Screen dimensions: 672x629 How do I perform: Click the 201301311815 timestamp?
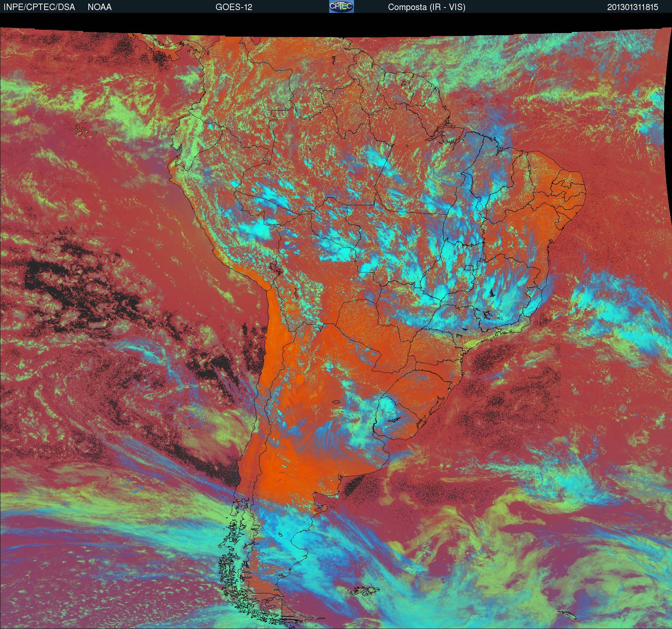click(x=633, y=7)
